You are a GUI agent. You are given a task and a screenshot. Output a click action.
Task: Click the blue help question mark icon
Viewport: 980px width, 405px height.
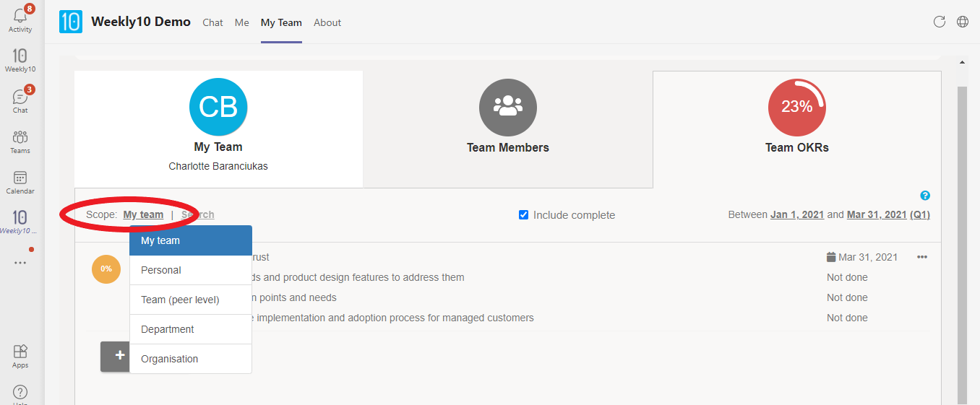click(x=925, y=196)
